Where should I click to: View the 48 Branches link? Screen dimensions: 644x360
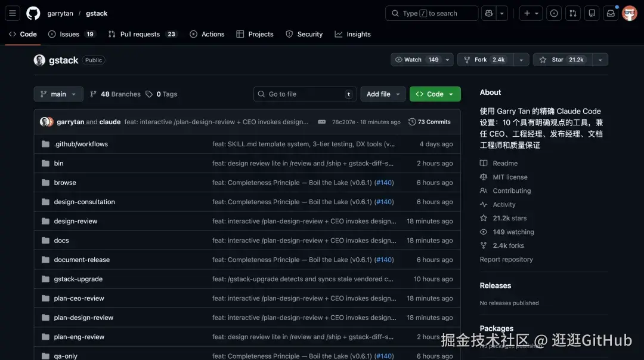click(115, 94)
